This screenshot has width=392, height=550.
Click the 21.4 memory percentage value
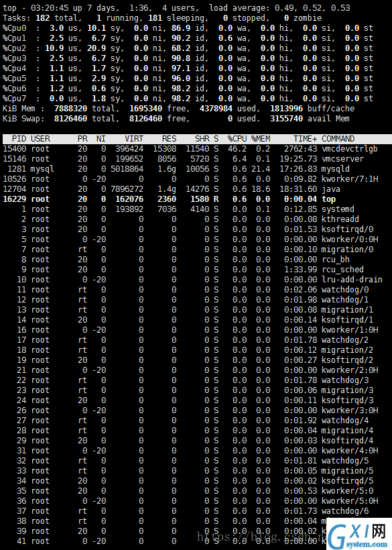point(261,169)
